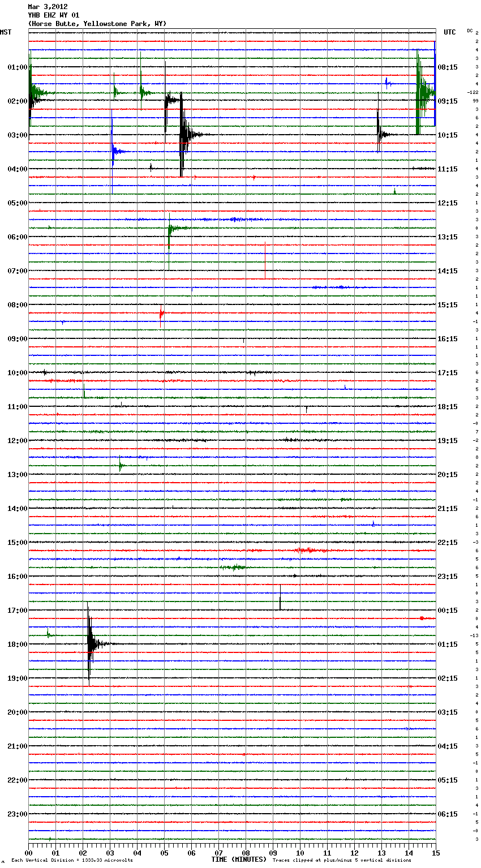The width and height of the screenshot is (481, 868).
Task: Click the '23:00' MST time label
Action: point(18,814)
